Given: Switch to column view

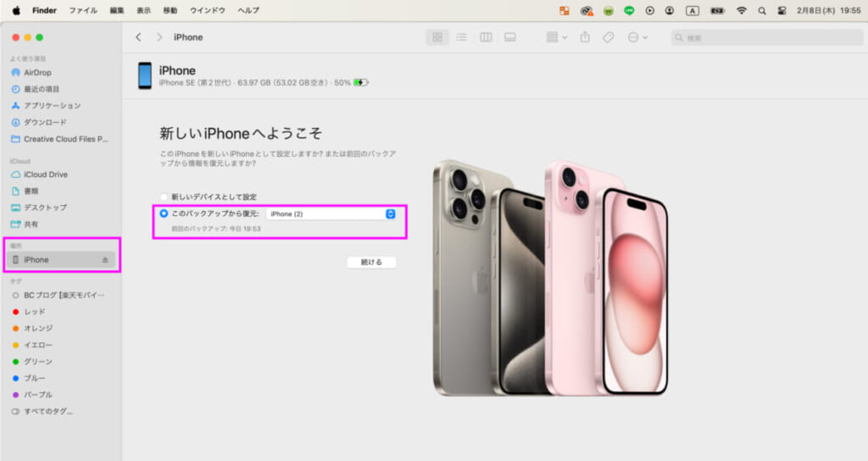Looking at the screenshot, I should (486, 37).
